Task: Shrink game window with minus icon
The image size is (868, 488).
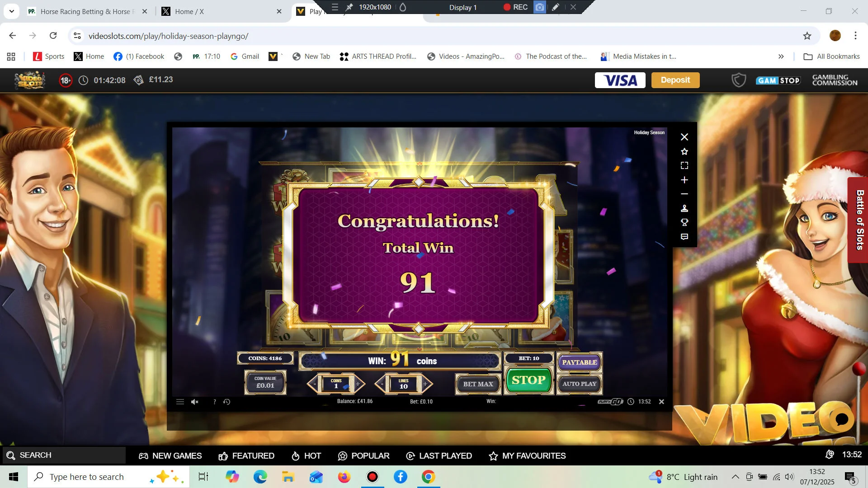Action: point(684,194)
